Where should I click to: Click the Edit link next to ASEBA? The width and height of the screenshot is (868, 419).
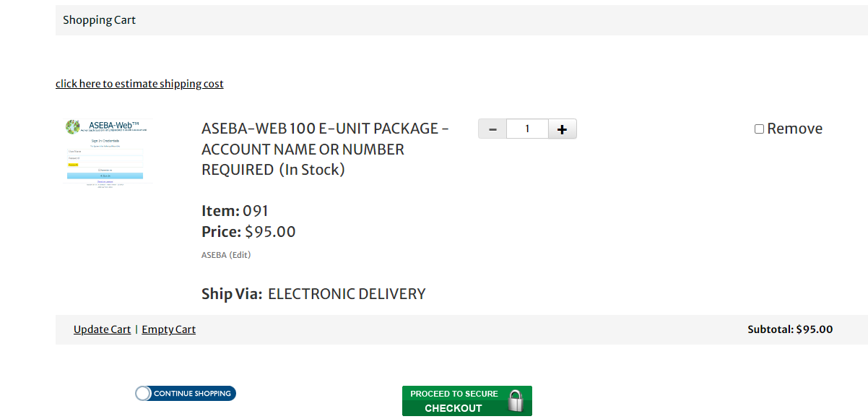coord(241,254)
